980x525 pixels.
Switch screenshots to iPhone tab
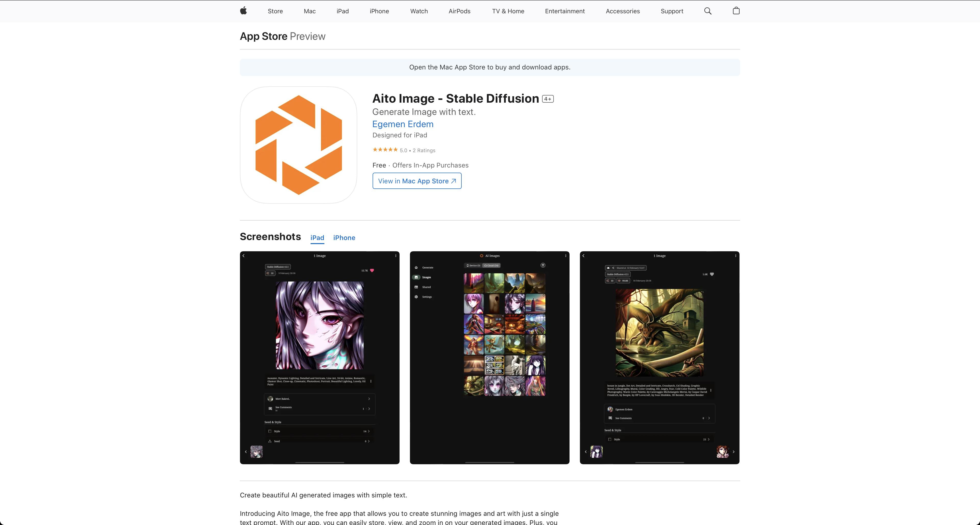click(344, 237)
